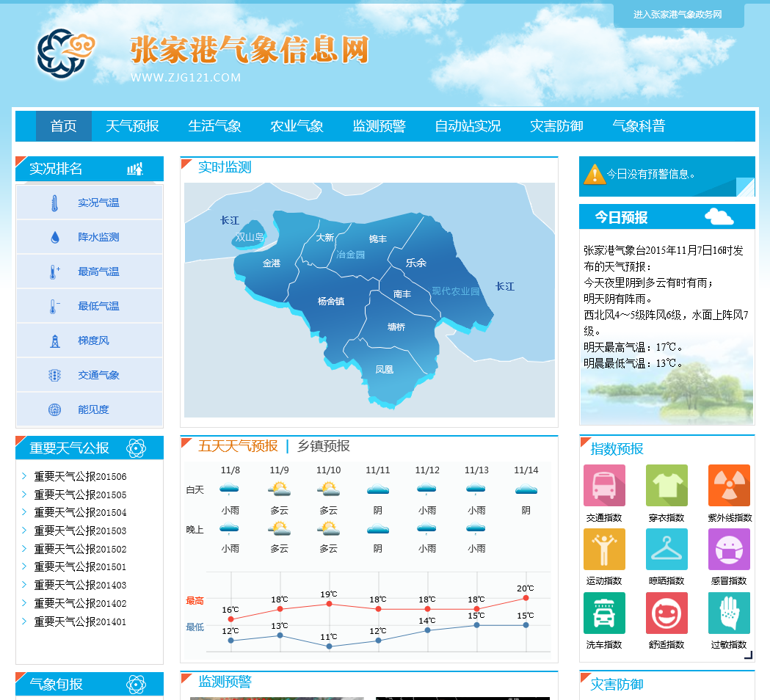Select 塘桥 region on the map
Viewport: 770px width, 700px height.
tap(396, 327)
